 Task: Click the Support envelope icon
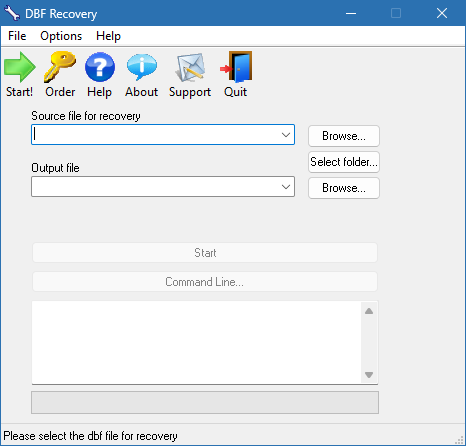tap(190, 67)
